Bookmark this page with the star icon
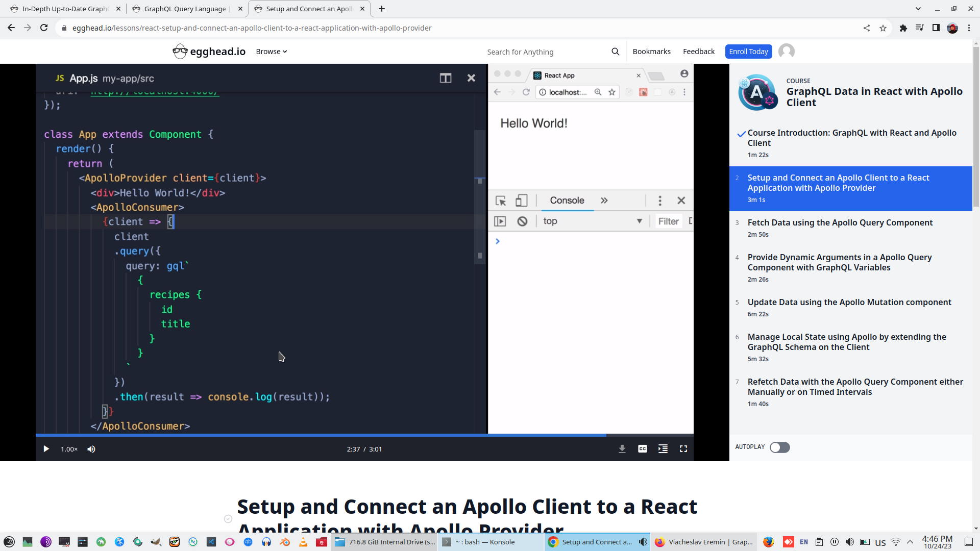 pyautogui.click(x=883, y=28)
